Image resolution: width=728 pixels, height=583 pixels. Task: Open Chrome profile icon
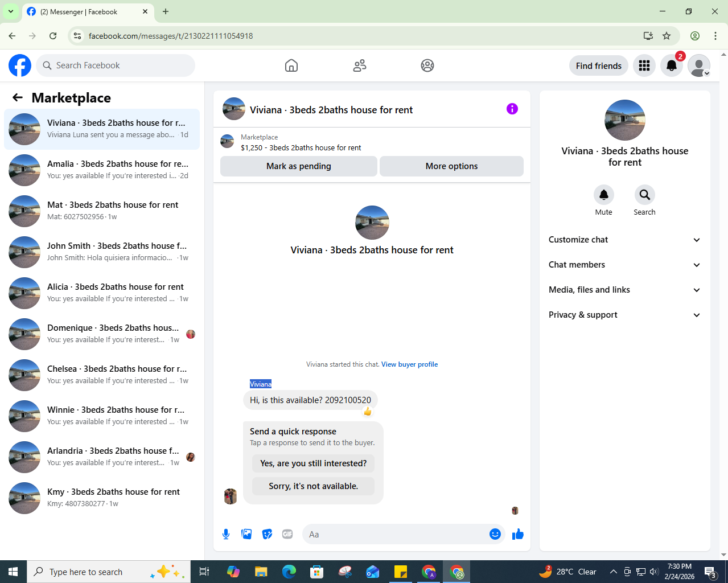click(695, 36)
